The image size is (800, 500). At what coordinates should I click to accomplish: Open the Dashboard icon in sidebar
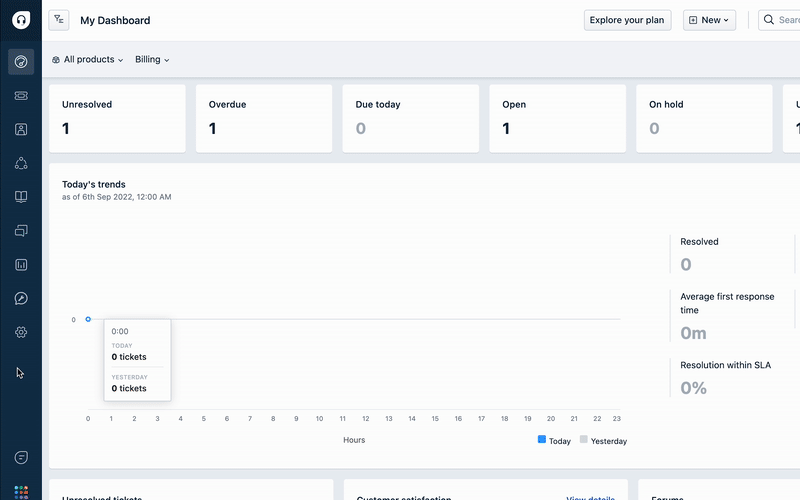pyautogui.click(x=21, y=62)
